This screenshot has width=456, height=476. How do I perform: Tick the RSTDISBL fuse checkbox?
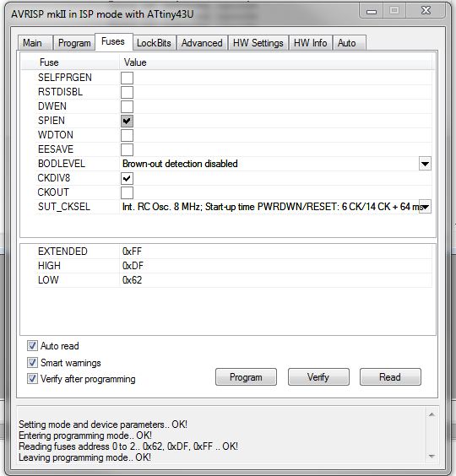tap(127, 92)
